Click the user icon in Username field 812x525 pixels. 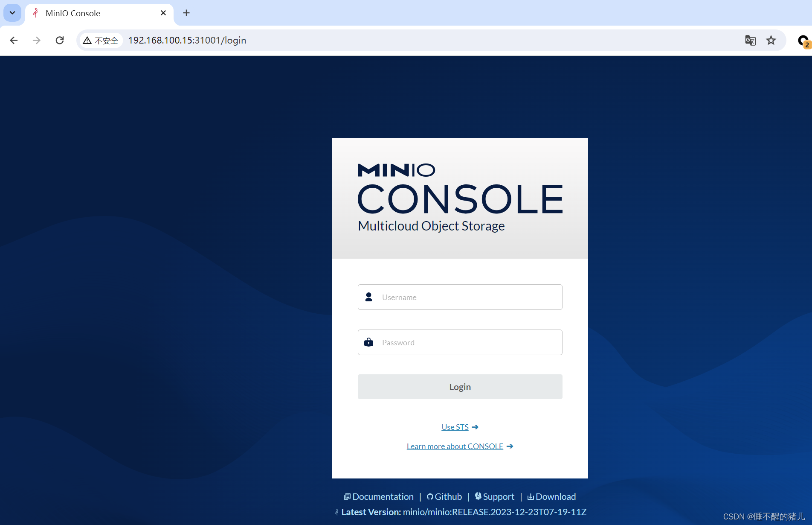coord(369,297)
